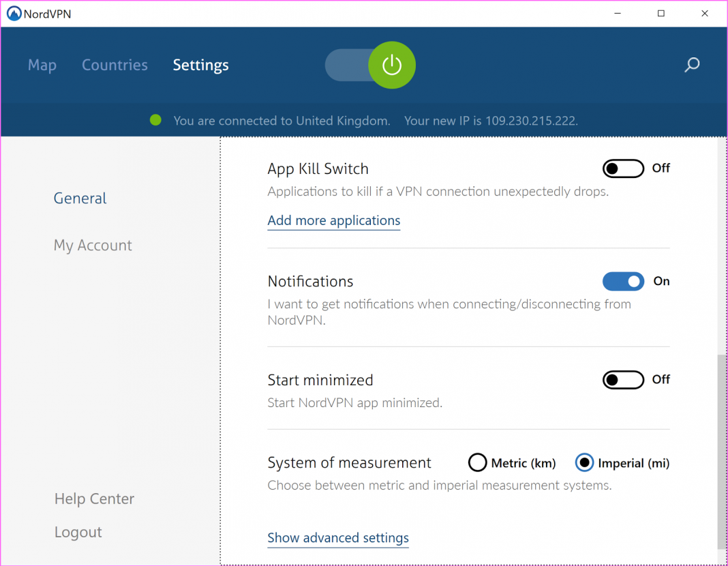Click the Notifications heading
728x566 pixels.
tap(311, 282)
